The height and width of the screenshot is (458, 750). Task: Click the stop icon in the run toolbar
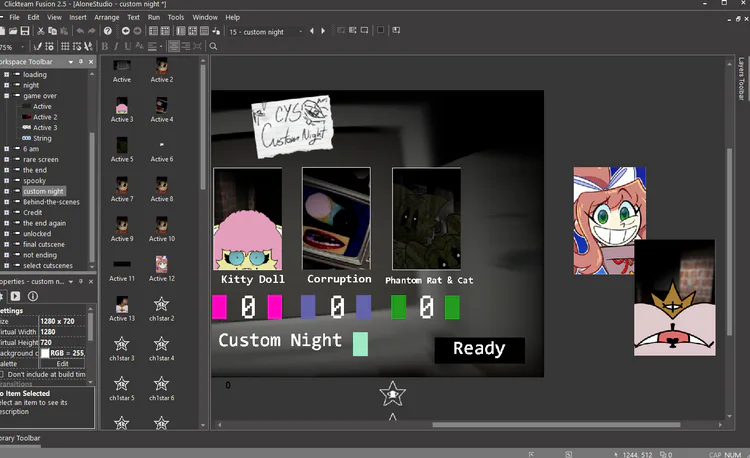pyautogui.click(x=380, y=30)
